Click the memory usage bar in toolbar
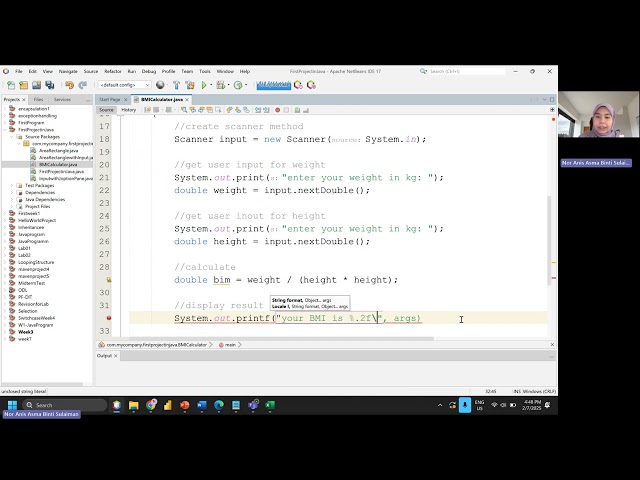Viewport: 640px width, 480px height. 274,85
